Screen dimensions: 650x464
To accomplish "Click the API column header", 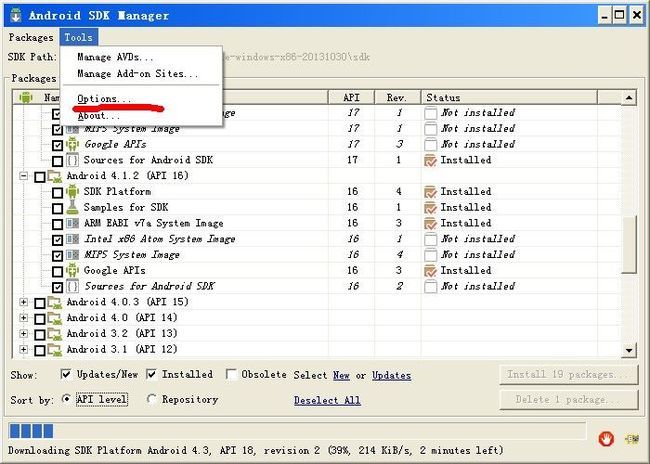I will [351, 97].
